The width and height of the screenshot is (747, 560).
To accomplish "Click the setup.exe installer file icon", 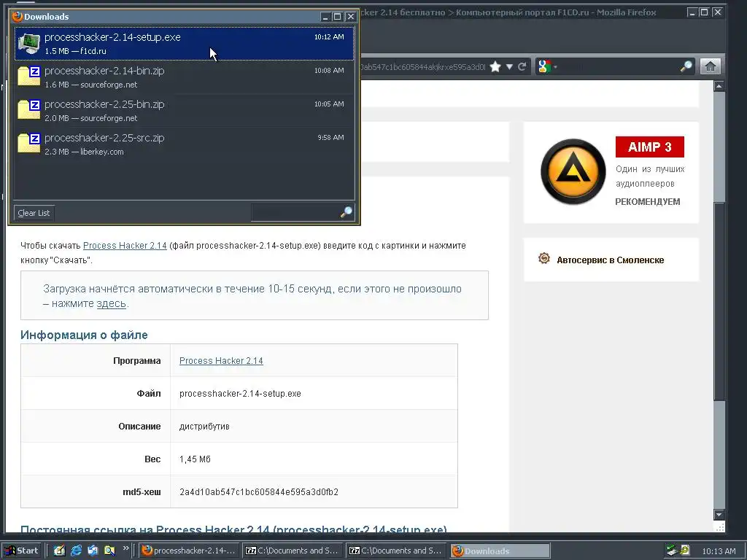I will (28, 43).
